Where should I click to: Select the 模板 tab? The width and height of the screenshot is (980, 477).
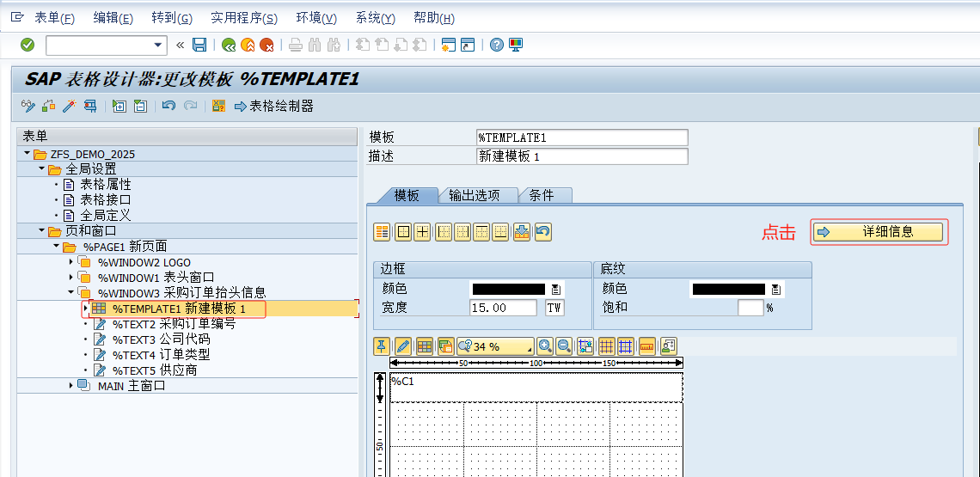[407, 195]
